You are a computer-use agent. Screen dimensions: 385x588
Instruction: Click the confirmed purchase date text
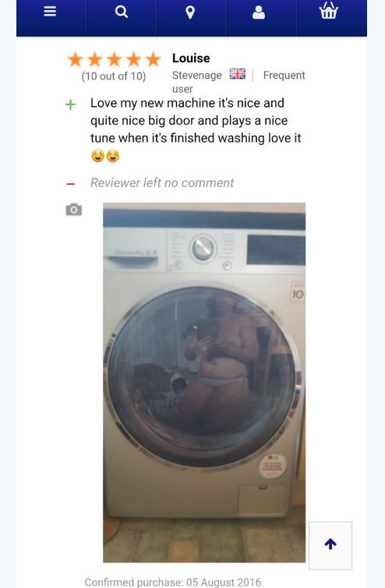[x=172, y=582]
